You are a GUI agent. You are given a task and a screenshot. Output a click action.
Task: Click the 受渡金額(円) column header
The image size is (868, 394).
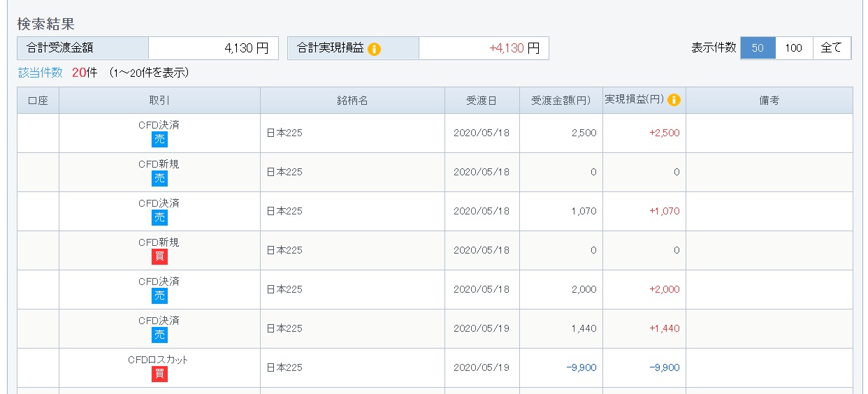[x=560, y=101]
